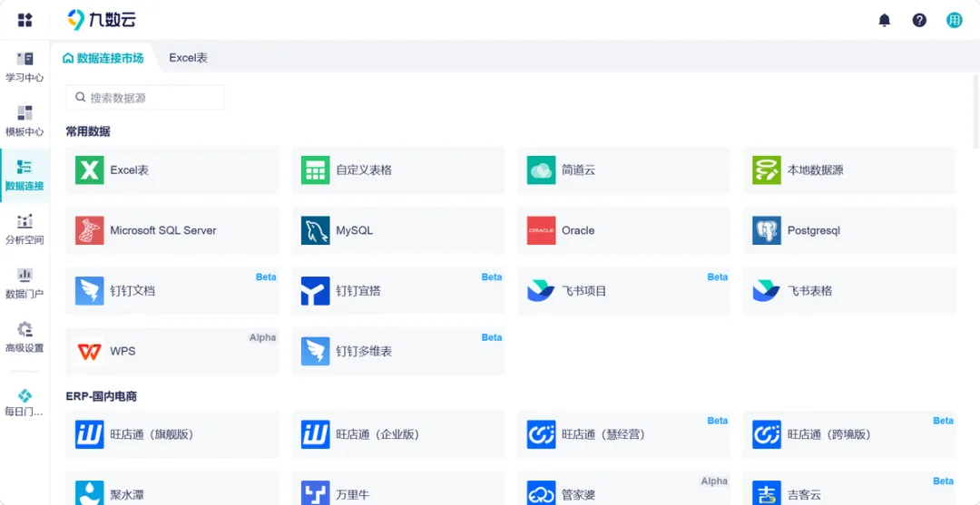The width and height of the screenshot is (980, 505).
Task: Click the 旺店通（慧经营）icon
Action: (541, 434)
